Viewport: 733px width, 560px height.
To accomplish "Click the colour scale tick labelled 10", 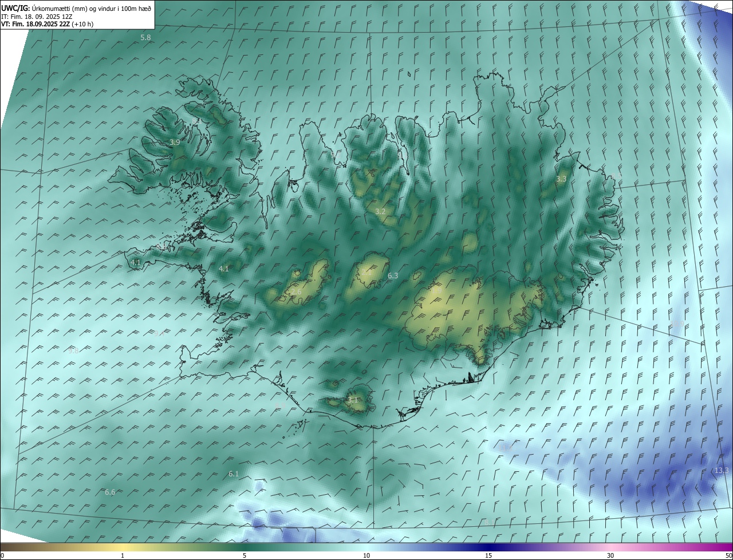I will (366, 556).
